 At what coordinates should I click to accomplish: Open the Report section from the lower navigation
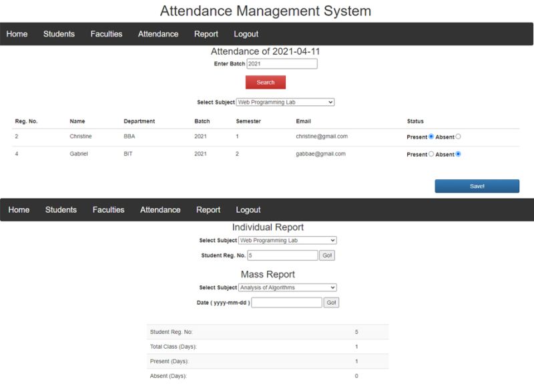(x=208, y=209)
